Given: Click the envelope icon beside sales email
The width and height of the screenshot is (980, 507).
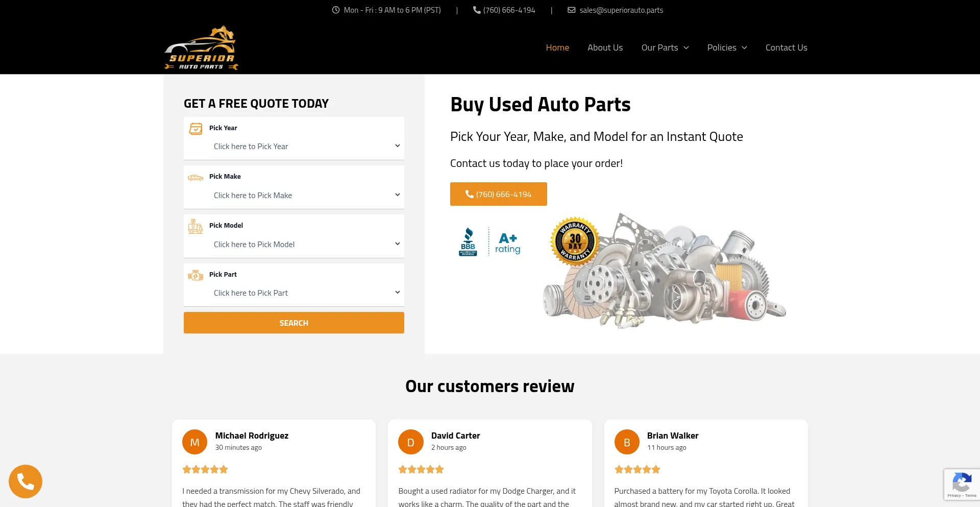Looking at the screenshot, I should pos(571,10).
